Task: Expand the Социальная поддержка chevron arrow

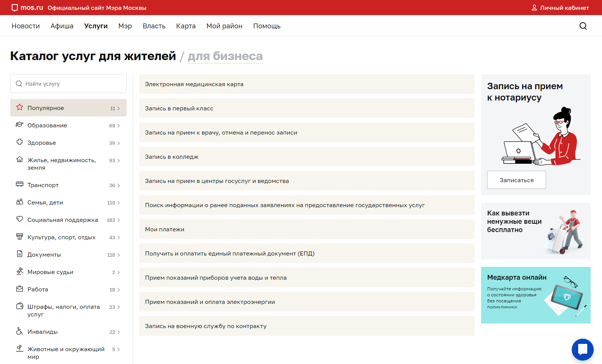Action: (119, 220)
